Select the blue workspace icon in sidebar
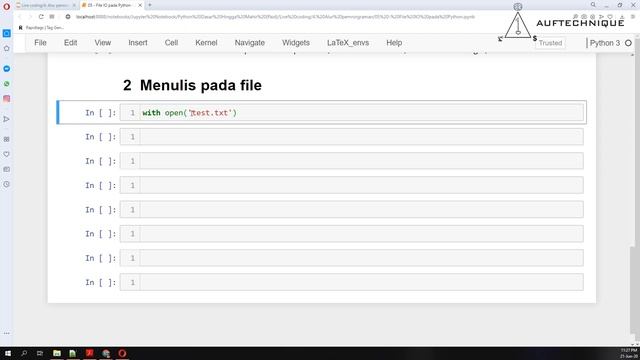This screenshot has height=360, width=640. [7, 33]
